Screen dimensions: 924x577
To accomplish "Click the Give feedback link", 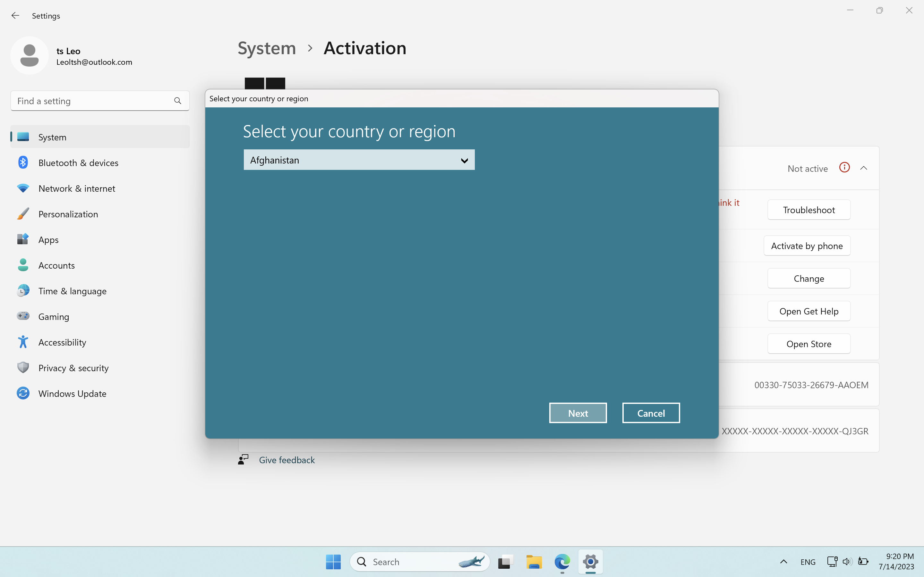I will tap(287, 460).
